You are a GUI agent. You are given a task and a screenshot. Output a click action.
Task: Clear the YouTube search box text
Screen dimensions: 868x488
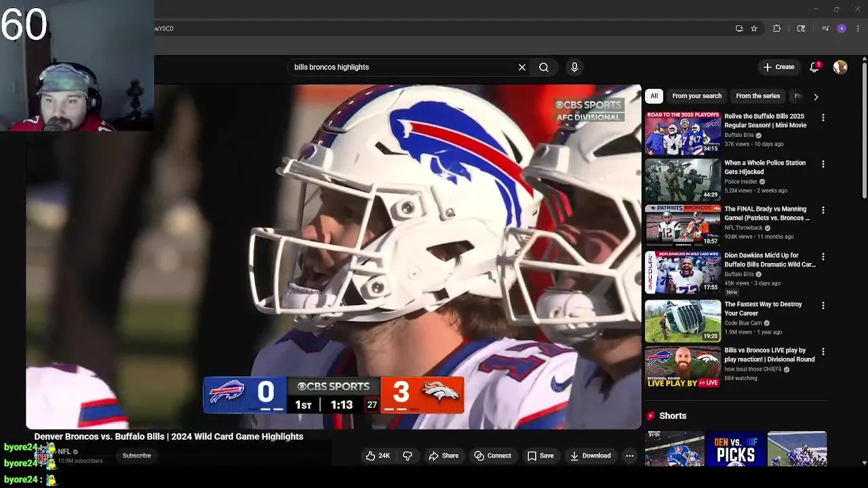pos(522,67)
